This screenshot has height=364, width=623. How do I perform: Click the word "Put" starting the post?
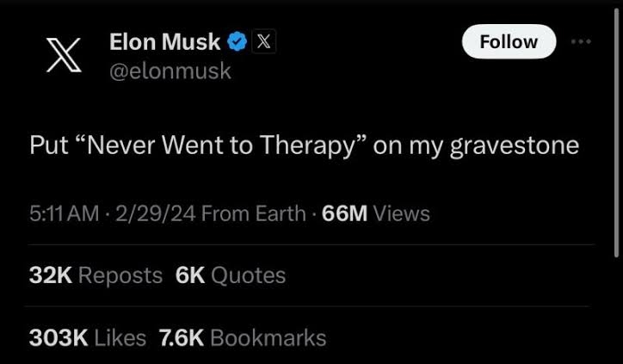click(46, 146)
